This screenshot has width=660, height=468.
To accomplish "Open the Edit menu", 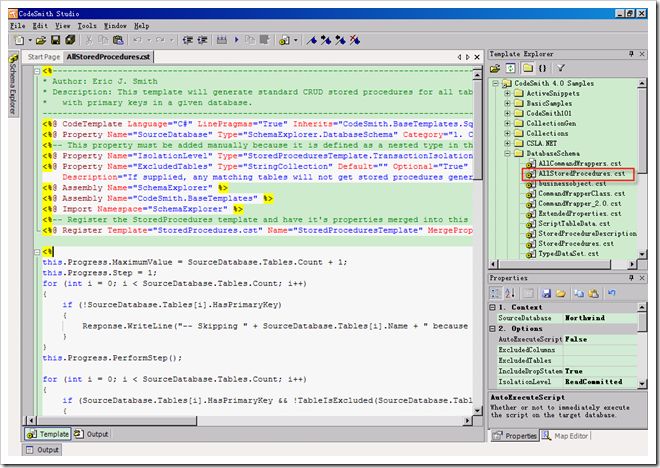I will [40, 26].
